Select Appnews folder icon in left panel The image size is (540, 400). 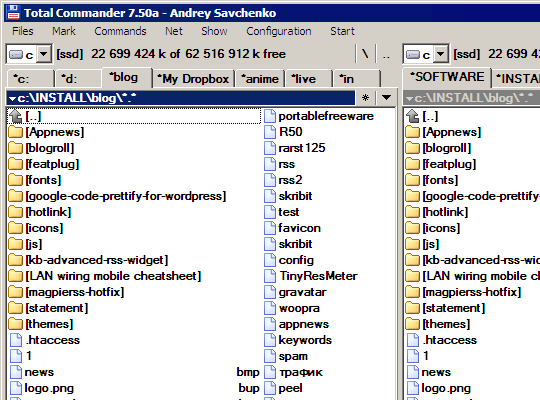15,132
